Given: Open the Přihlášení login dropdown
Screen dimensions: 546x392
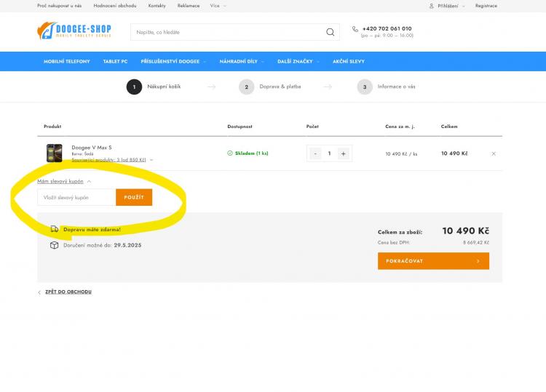Looking at the screenshot, I should pos(451,6).
